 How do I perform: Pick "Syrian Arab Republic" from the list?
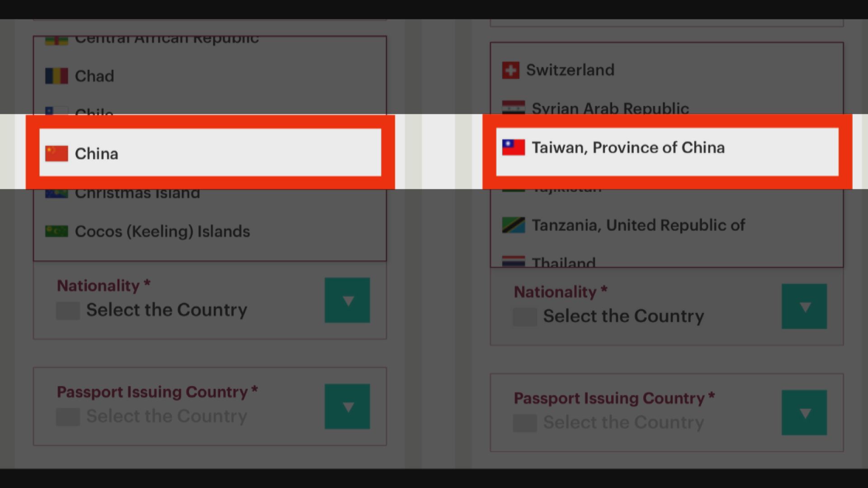pos(610,108)
